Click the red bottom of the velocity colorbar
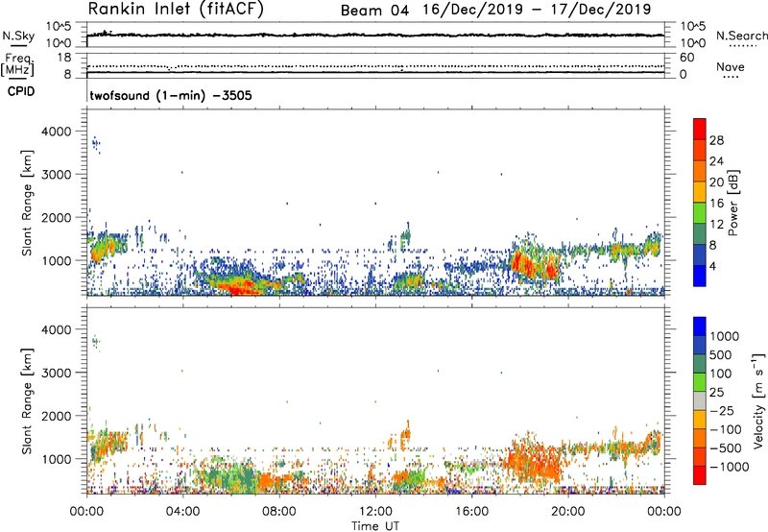This screenshot has width=768, height=532. (x=700, y=475)
